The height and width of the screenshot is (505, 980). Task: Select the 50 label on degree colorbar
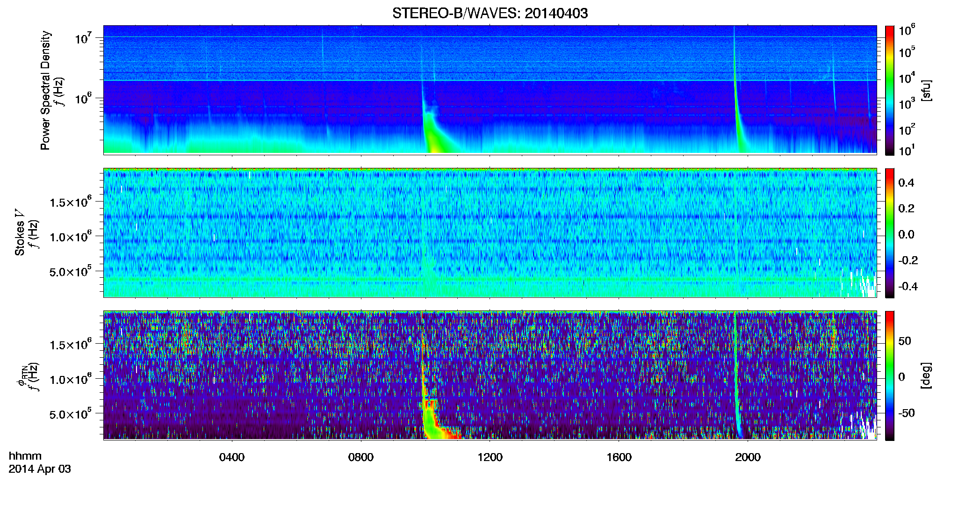(x=905, y=341)
